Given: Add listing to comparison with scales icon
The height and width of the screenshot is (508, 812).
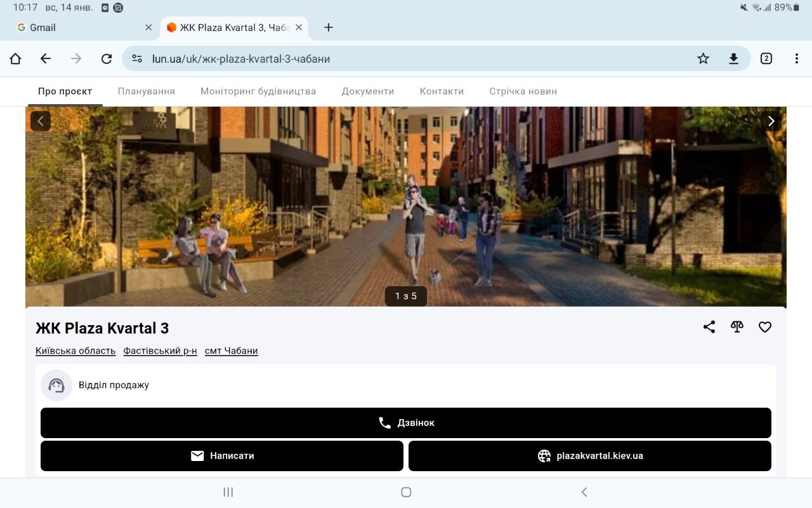Looking at the screenshot, I should [x=737, y=327].
